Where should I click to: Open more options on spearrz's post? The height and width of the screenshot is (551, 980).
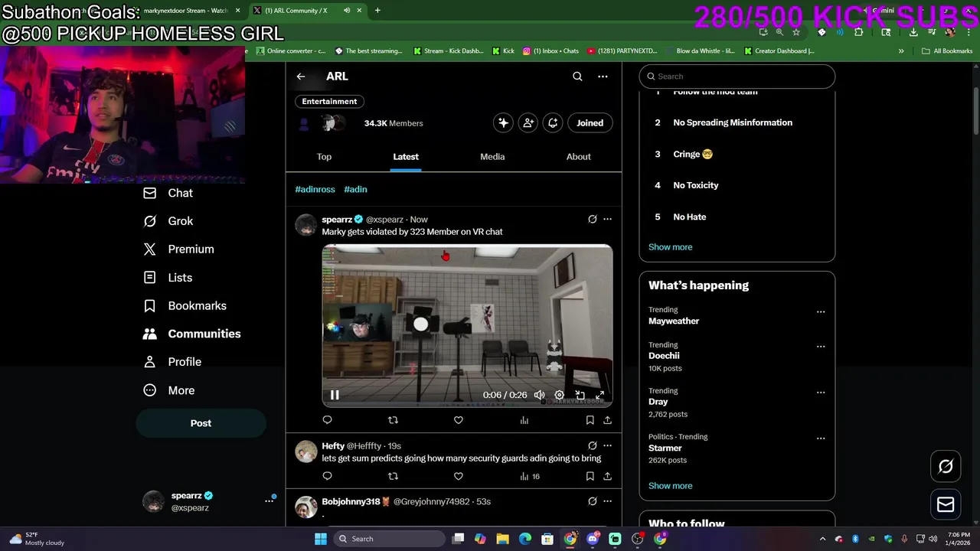coord(607,219)
